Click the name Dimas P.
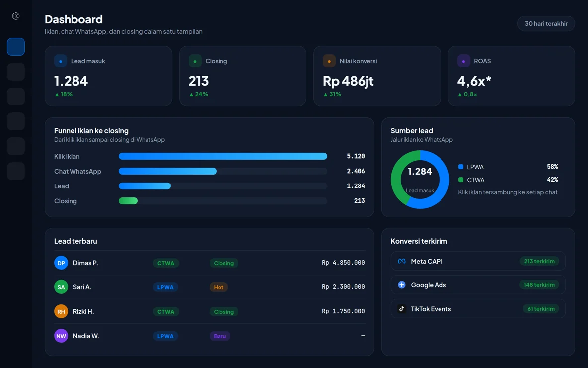Viewport: 588px width, 368px height. [85, 263]
